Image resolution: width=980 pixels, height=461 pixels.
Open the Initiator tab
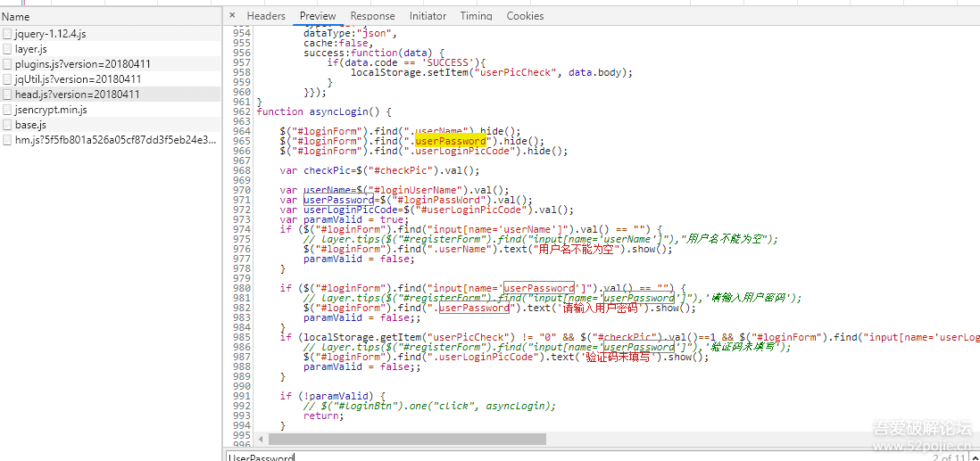click(428, 16)
